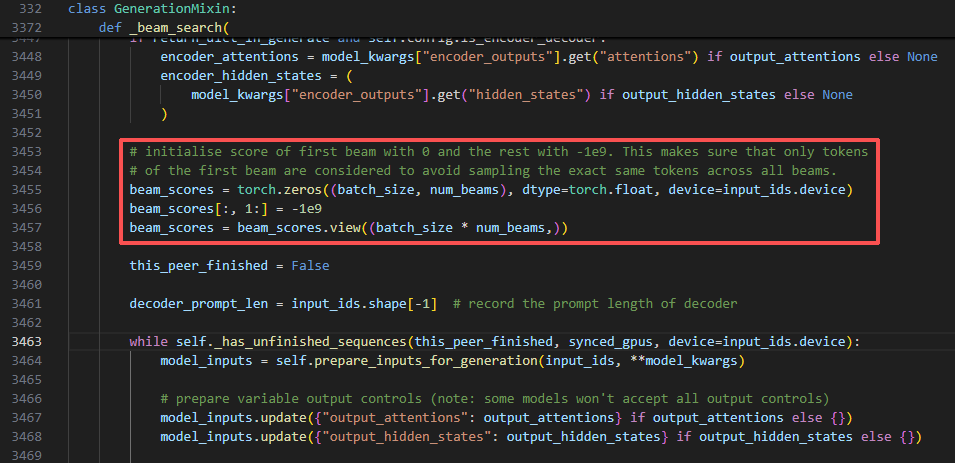The height and width of the screenshot is (463, 955).
Task: Place cursor on encoder_attentions variable
Action: pyautogui.click(x=229, y=57)
